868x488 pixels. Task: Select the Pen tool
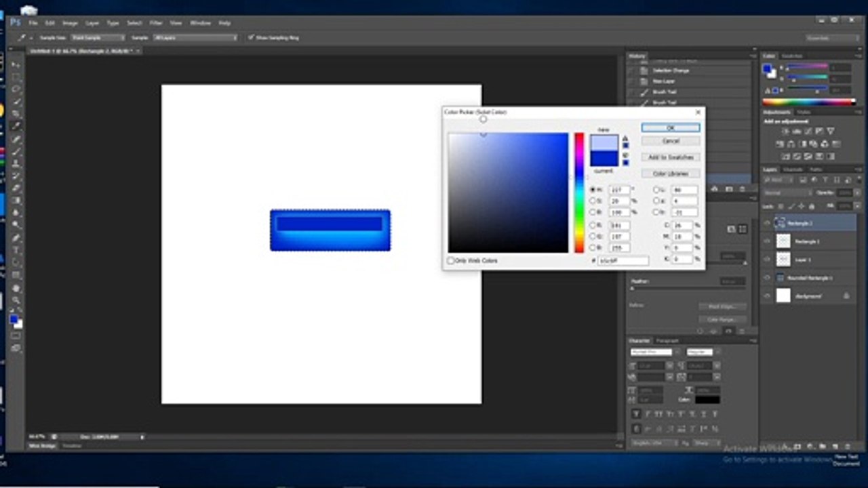16,238
